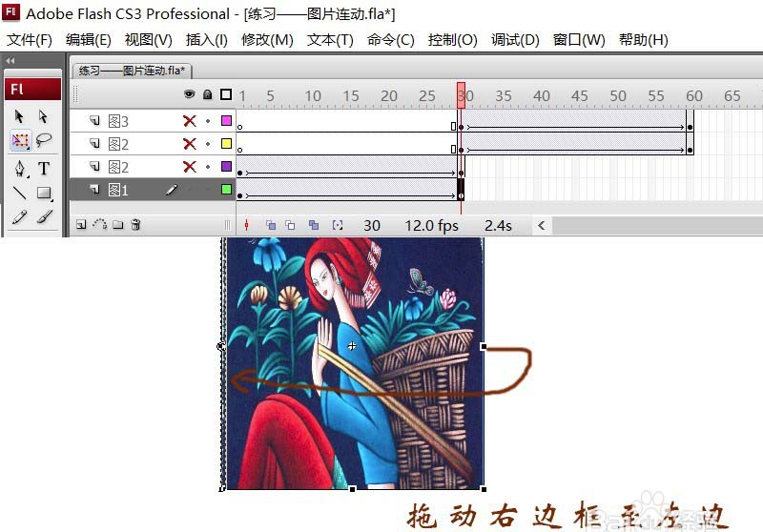763x532 pixels.
Task: Open the 窗口(W) menu
Action: tap(579, 39)
